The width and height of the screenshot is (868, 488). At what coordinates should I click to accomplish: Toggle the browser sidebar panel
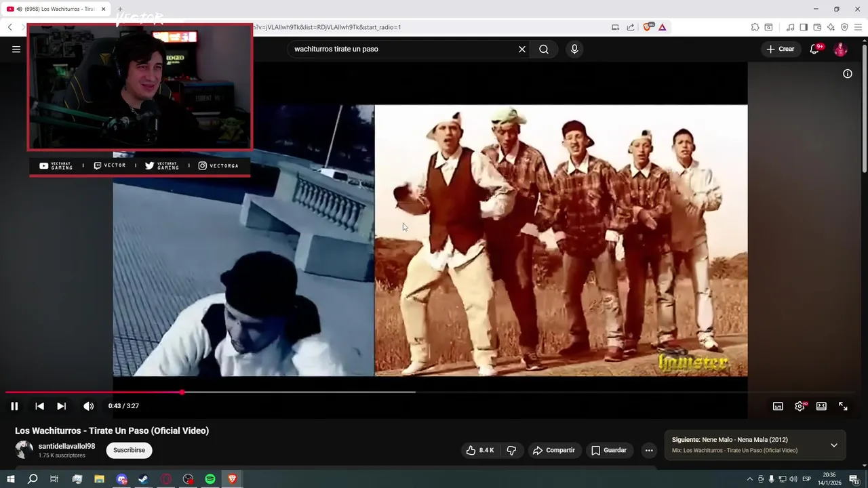tap(804, 27)
